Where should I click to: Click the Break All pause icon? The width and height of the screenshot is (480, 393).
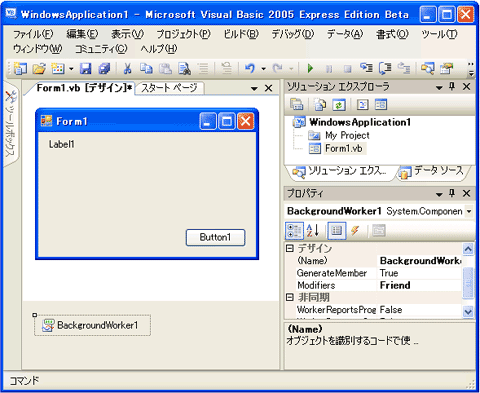[x=329, y=69]
